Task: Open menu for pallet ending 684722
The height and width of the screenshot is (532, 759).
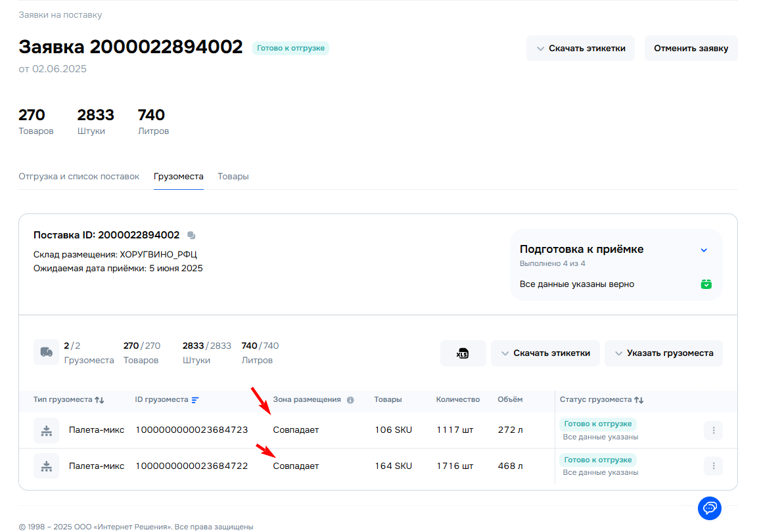Action: (713, 466)
